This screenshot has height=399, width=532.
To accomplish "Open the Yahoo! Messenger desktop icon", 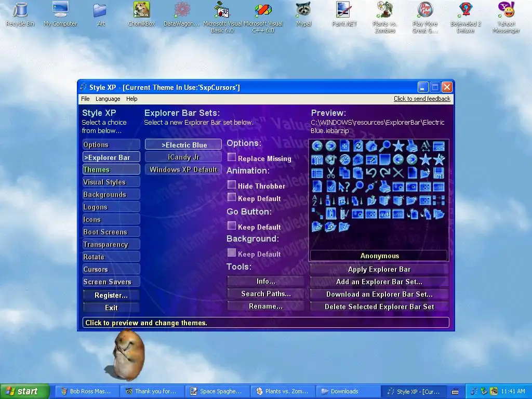I will 506,17.
